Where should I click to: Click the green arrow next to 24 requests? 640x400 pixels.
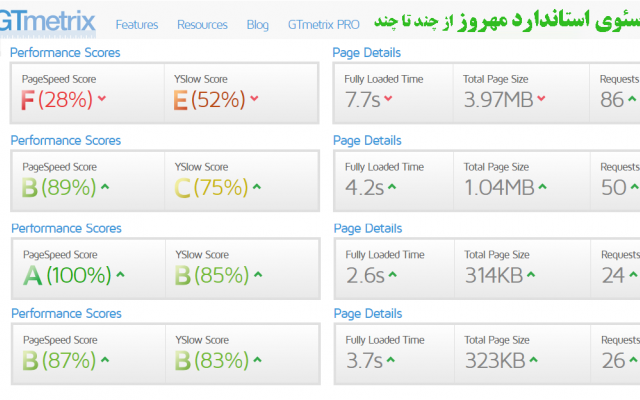tap(633, 274)
